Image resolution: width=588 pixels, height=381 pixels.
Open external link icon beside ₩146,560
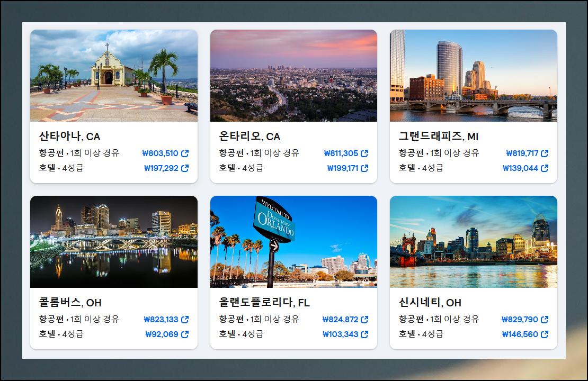pyautogui.click(x=545, y=334)
